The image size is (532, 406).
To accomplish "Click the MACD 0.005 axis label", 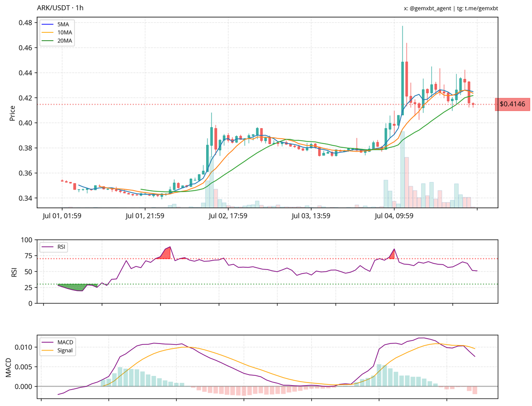I will click(24, 367).
